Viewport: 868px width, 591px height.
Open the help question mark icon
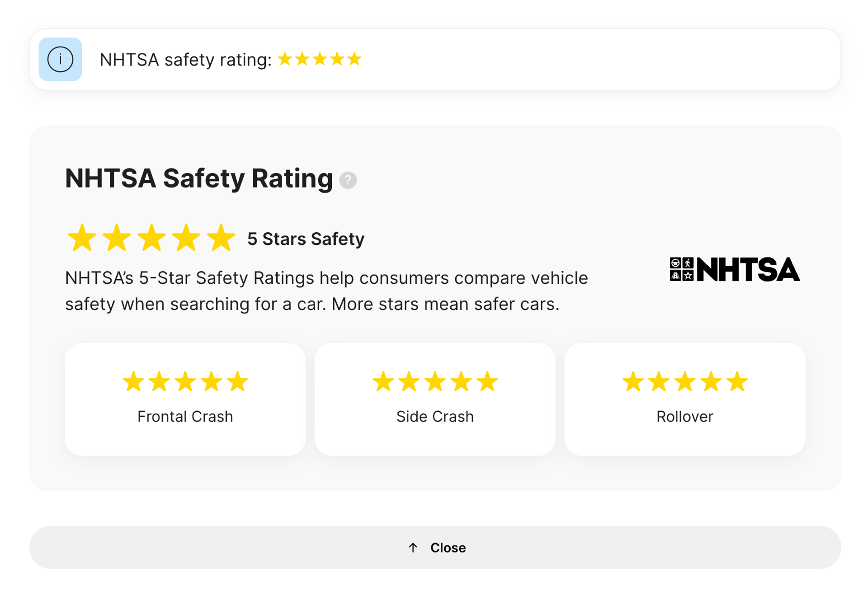coord(348,180)
